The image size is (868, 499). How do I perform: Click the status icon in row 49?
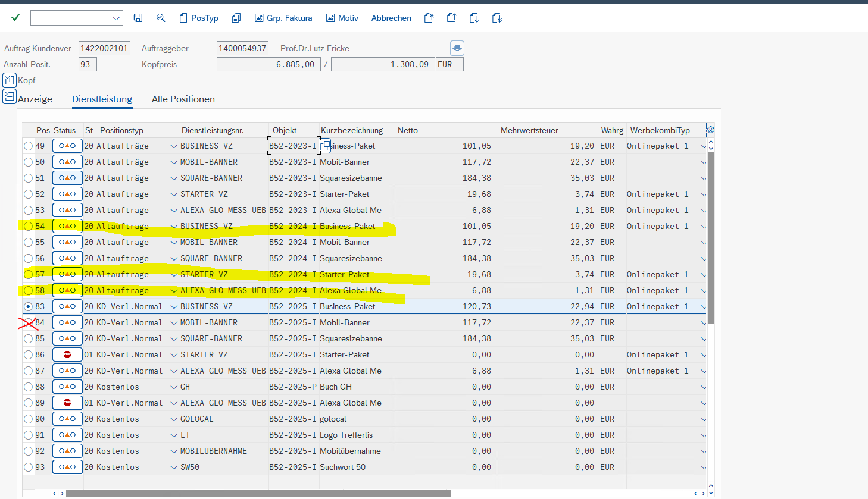[67, 146]
